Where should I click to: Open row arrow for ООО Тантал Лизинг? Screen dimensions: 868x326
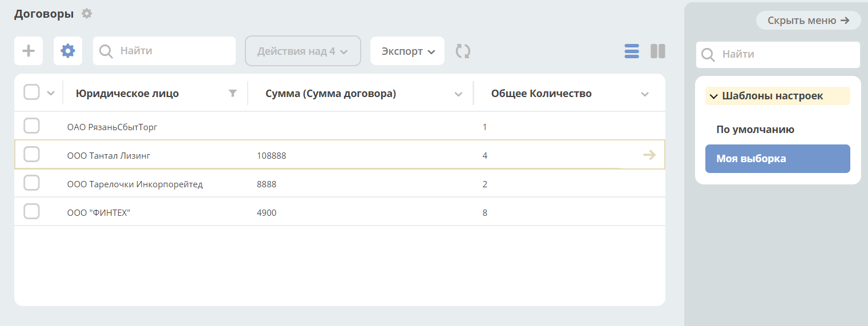click(649, 155)
